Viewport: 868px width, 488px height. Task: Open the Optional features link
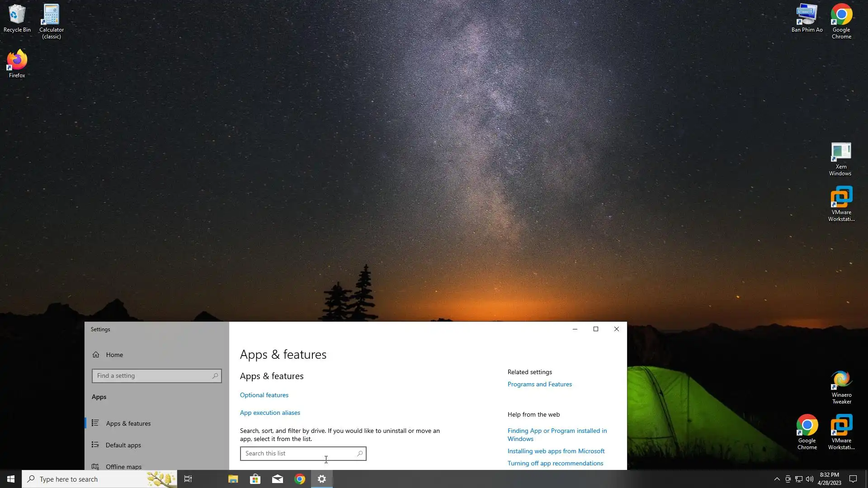(x=264, y=395)
